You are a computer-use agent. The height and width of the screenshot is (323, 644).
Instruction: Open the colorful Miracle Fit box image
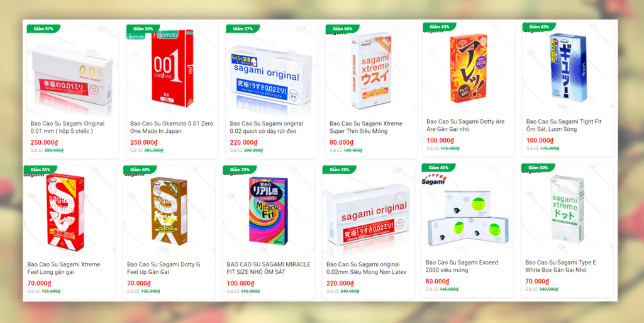(269, 212)
